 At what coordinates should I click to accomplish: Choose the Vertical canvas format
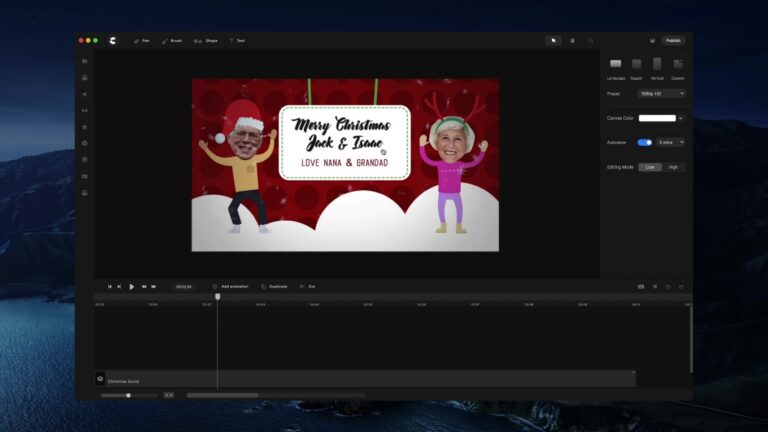click(657, 68)
